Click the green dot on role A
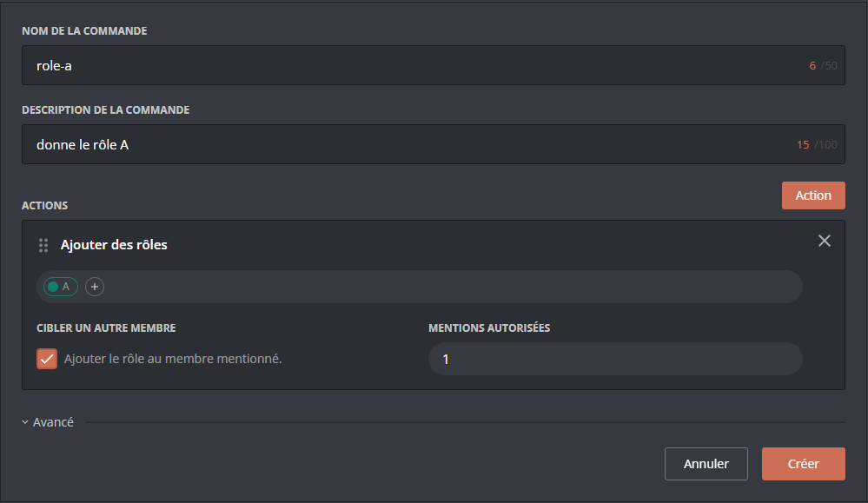 pos(53,287)
